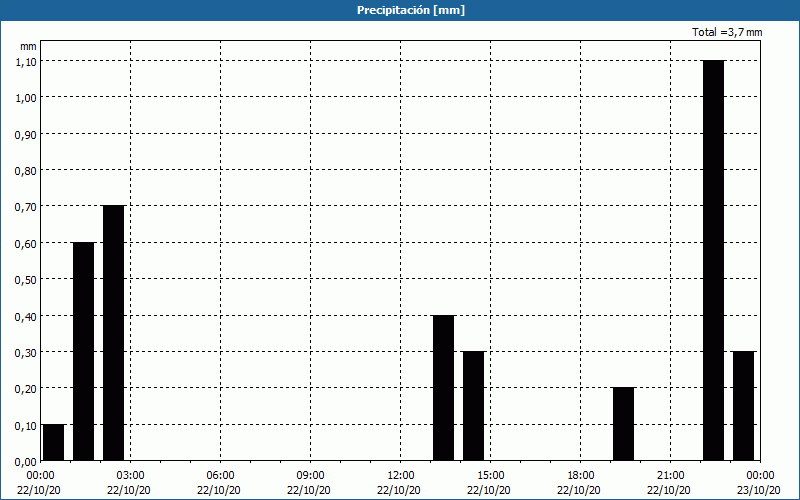Click the 23/10/20 date label

coord(759,490)
